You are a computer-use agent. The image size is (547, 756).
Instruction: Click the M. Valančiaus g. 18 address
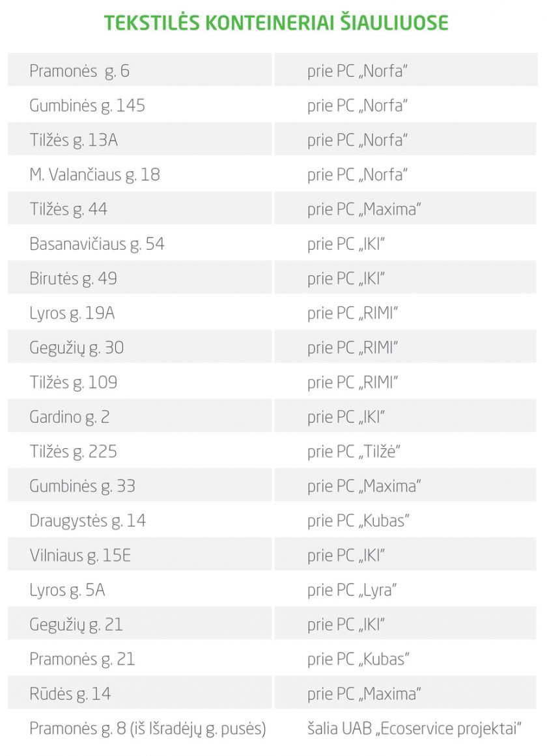tap(94, 174)
